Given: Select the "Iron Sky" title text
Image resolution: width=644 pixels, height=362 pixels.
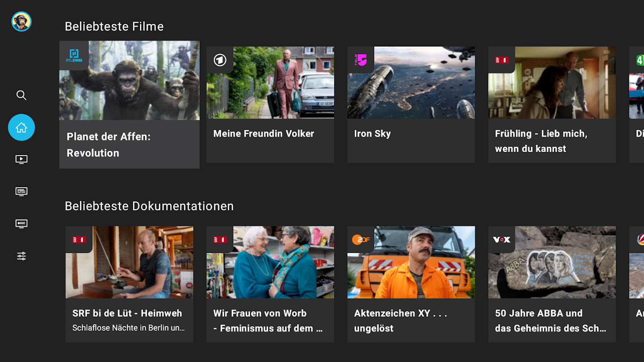Looking at the screenshot, I should (372, 133).
